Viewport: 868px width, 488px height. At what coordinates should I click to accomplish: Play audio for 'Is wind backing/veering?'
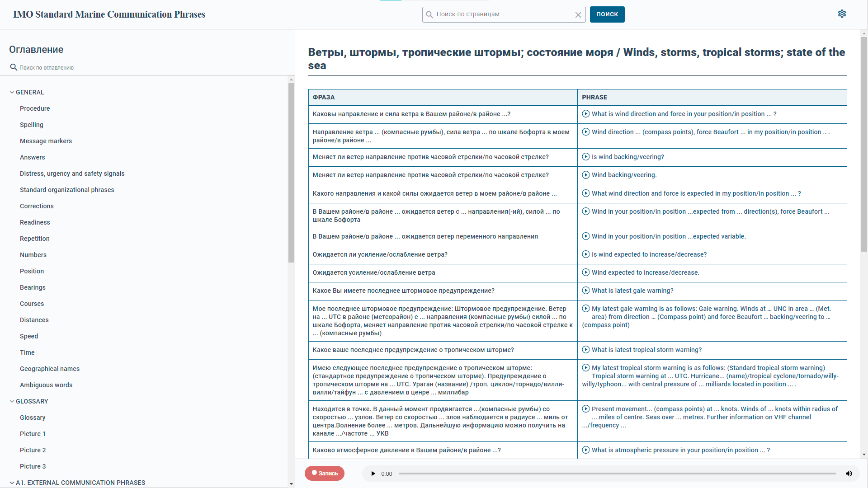tap(586, 157)
